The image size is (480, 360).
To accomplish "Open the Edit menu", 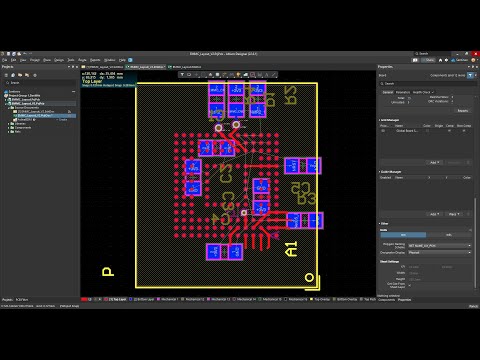I will pos(13,60).
